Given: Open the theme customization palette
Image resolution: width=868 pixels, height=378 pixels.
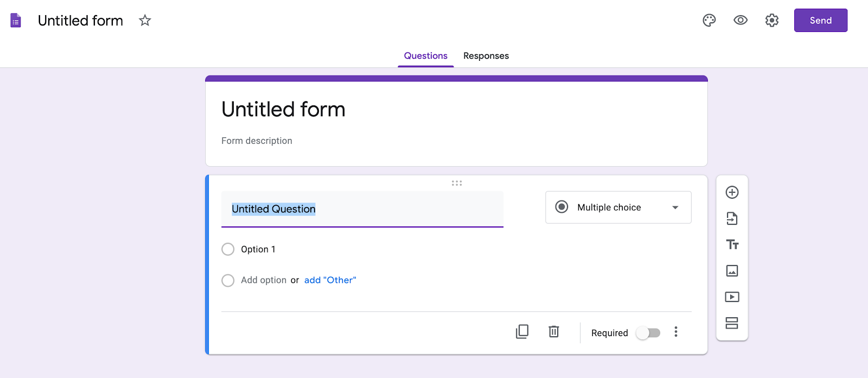Looking at the screenshot, I should tap(709, 21).
